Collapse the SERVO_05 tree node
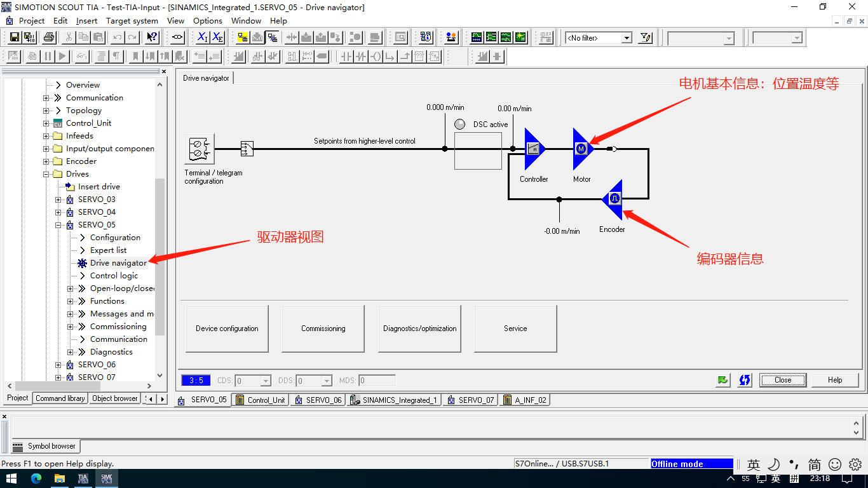Viewport: 868px width, 488px height. tap(58, 225)
